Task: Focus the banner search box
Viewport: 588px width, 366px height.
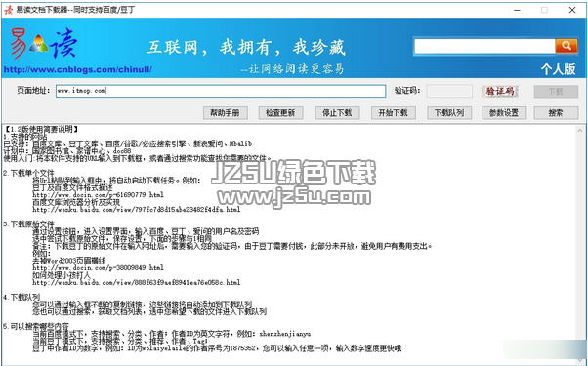Action: [x=484, y=46]
